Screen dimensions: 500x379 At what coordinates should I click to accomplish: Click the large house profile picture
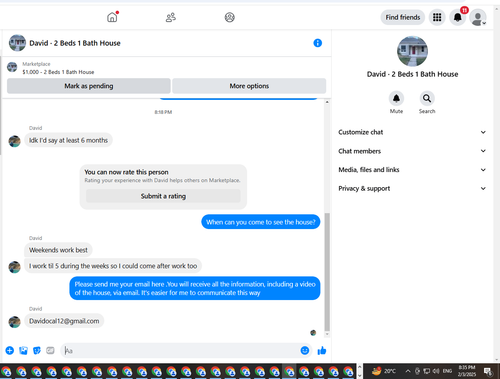point(412,51)
